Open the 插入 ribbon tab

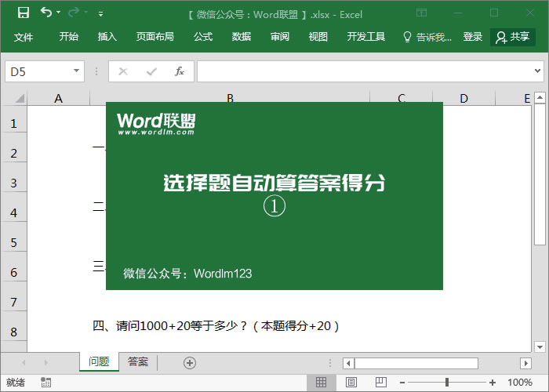point(107,37)
